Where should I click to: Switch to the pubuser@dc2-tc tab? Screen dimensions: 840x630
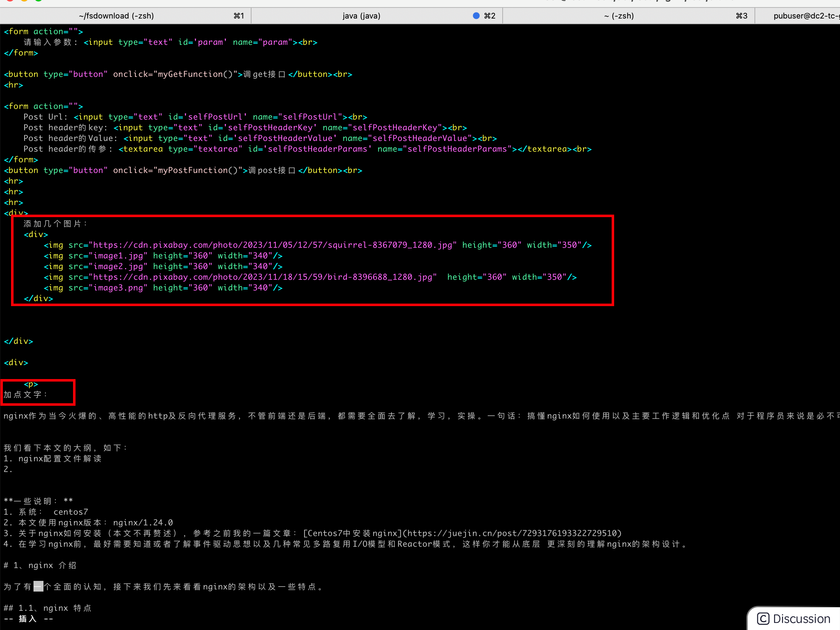tap(805, 16)
